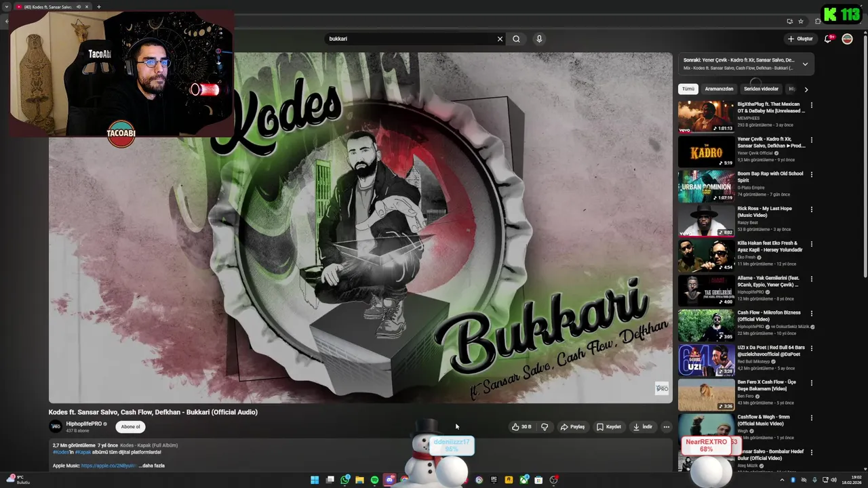Screen dimensions: 868x488
Task: Open options for the BigXthaPlug video
Action: click(x=811, y=105)
